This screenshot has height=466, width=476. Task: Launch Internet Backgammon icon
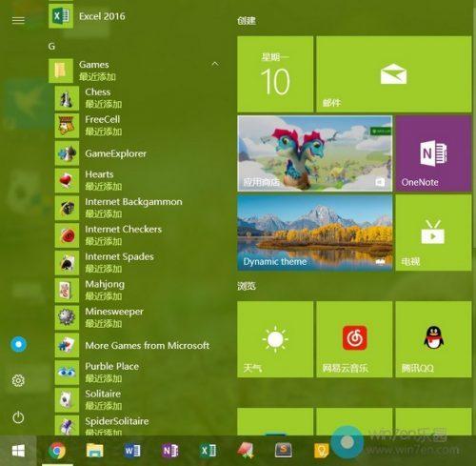point(67,208)
